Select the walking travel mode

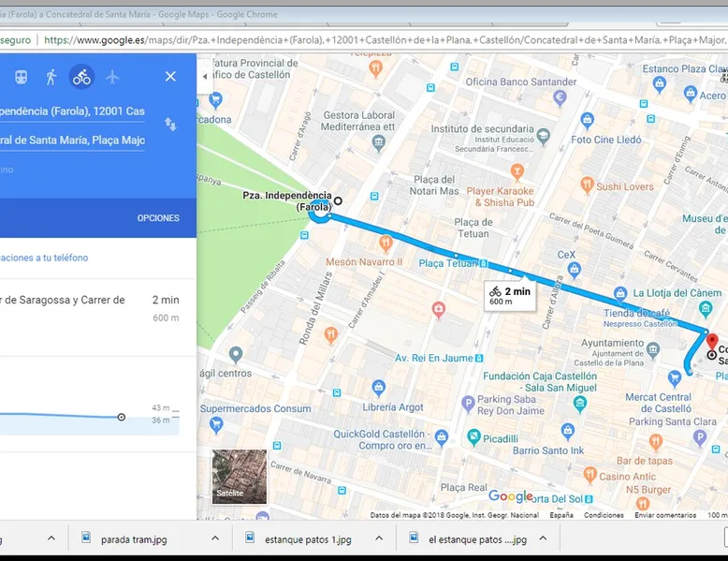coord(51,77)
